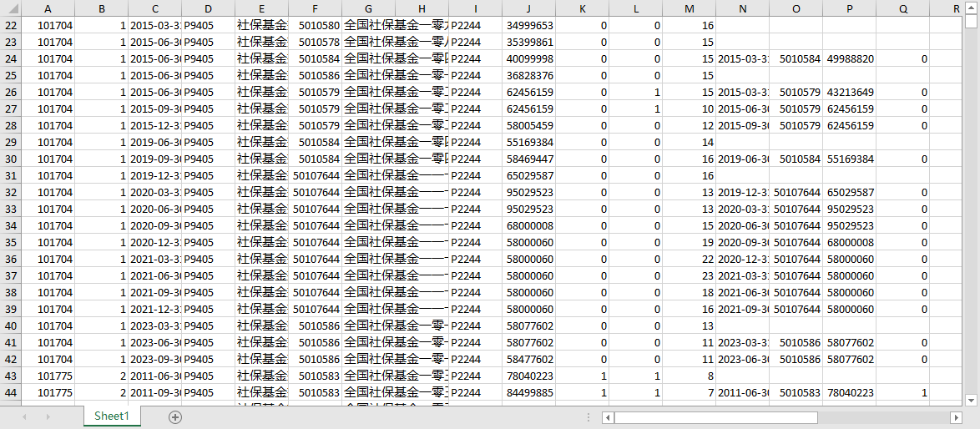This screenshot has height=429, width=980.
Task: Select cell J23 with value 35399861
Action: pyautogui.click(x=528, y=43)
